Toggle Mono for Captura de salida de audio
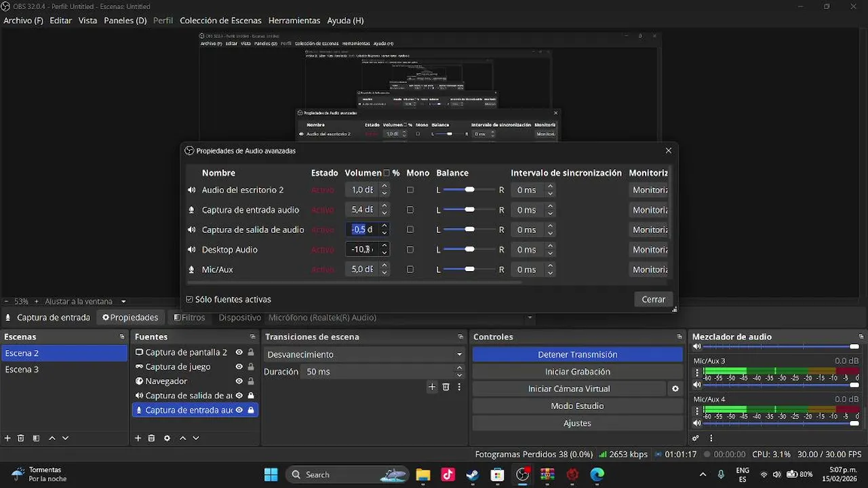 pos(410,230)
